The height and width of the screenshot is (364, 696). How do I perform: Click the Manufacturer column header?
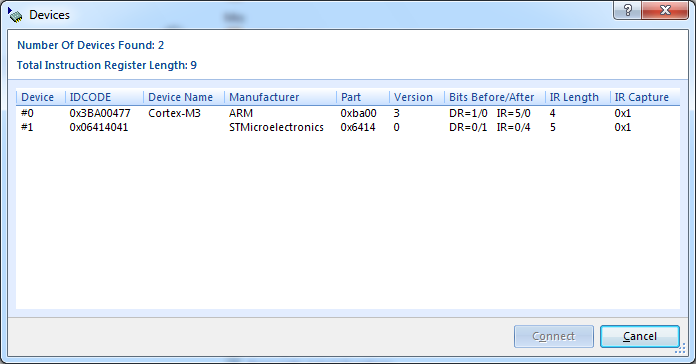(x=280, y=97)
